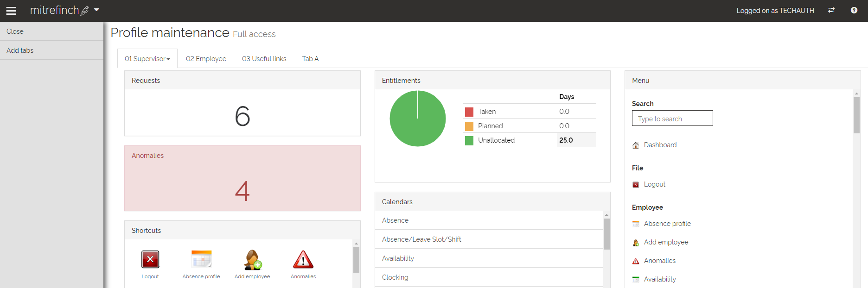Viewport: 868px width, 288px height.
Task: Select the green Unallocated color swatch
Action: [x=469, y=140]
